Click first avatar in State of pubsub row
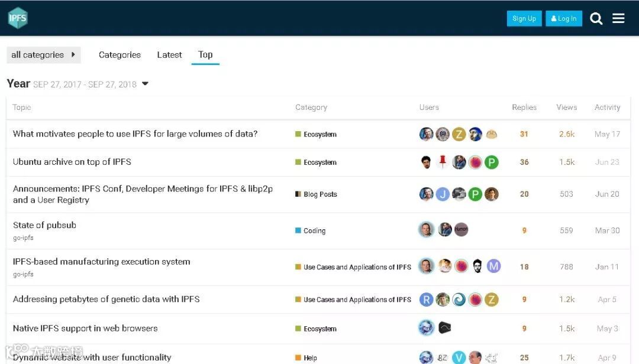 point(426,230)
